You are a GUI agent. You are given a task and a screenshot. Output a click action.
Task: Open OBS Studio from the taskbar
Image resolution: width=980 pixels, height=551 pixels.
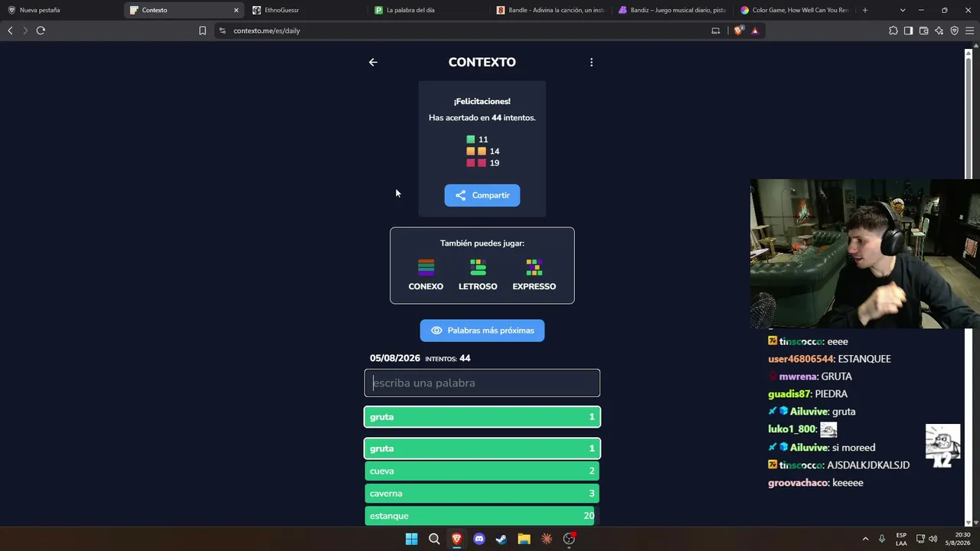569,539
